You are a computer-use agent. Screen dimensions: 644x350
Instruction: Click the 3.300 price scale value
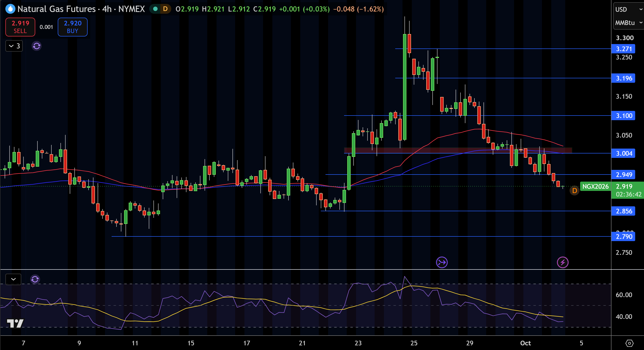point(624,38)
